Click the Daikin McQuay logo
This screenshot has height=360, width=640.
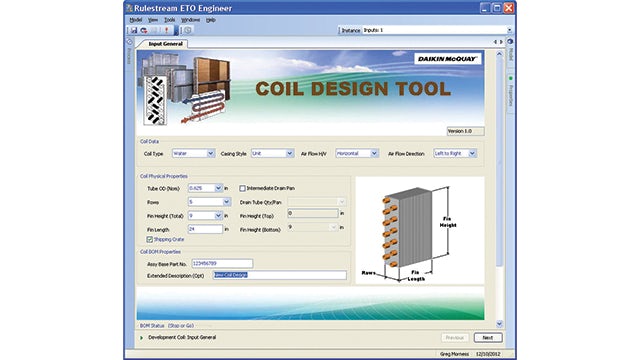pos(447,59)
